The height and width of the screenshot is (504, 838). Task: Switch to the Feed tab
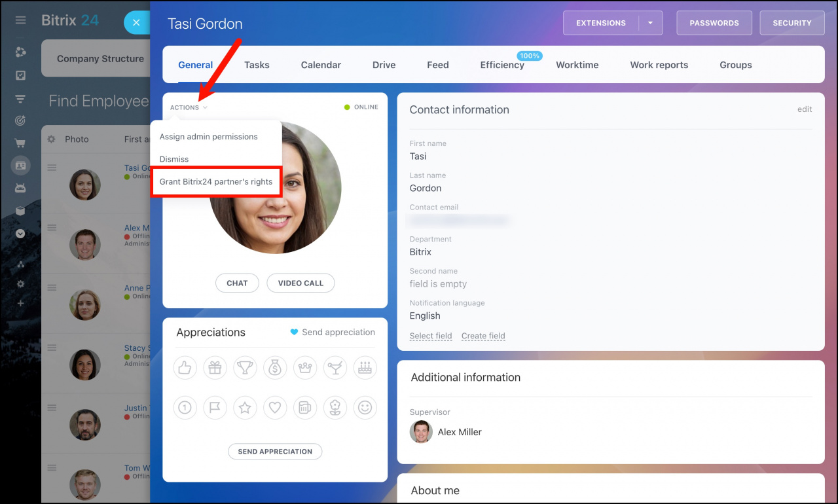click(438, 65)
